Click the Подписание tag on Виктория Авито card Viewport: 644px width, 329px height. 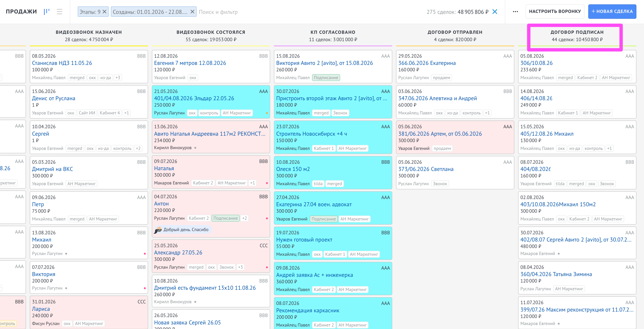pyautogui.click(x=326, y=78)
